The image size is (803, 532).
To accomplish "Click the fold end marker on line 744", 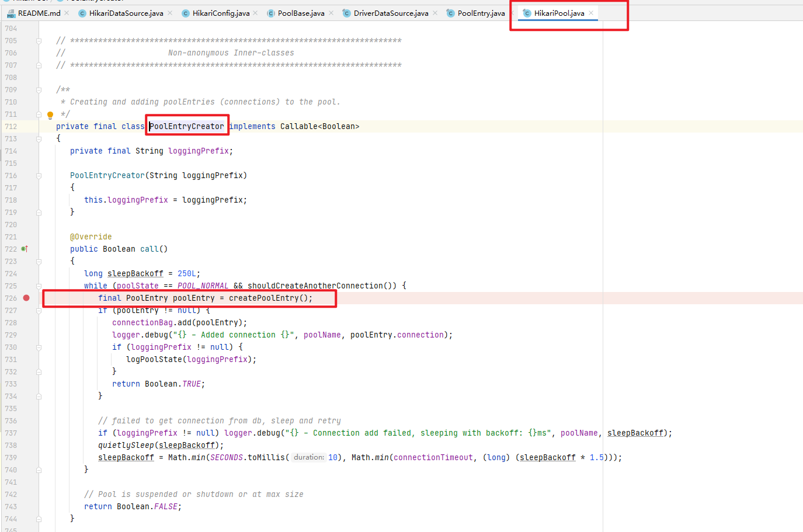I will [x=39, y=519].
